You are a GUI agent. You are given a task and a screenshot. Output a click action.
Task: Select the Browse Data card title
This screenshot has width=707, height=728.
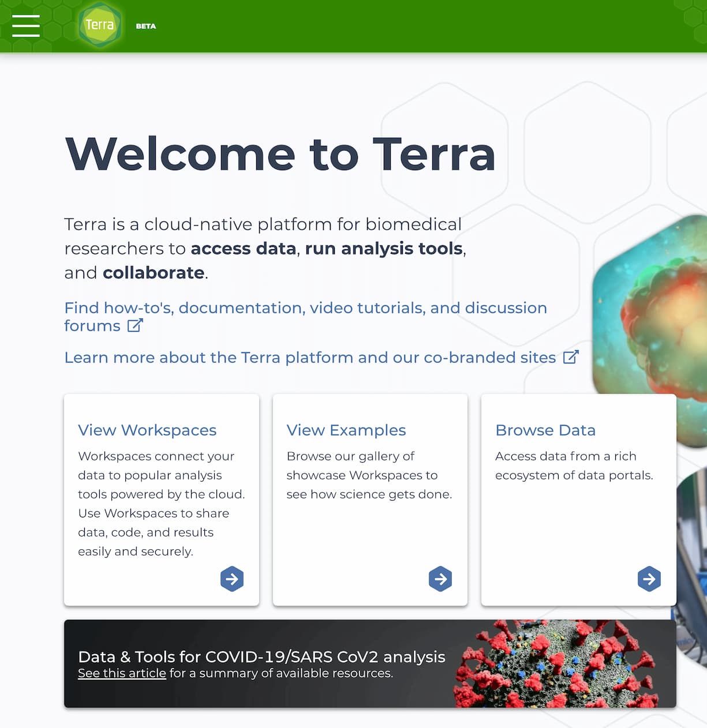pos(545,430)
